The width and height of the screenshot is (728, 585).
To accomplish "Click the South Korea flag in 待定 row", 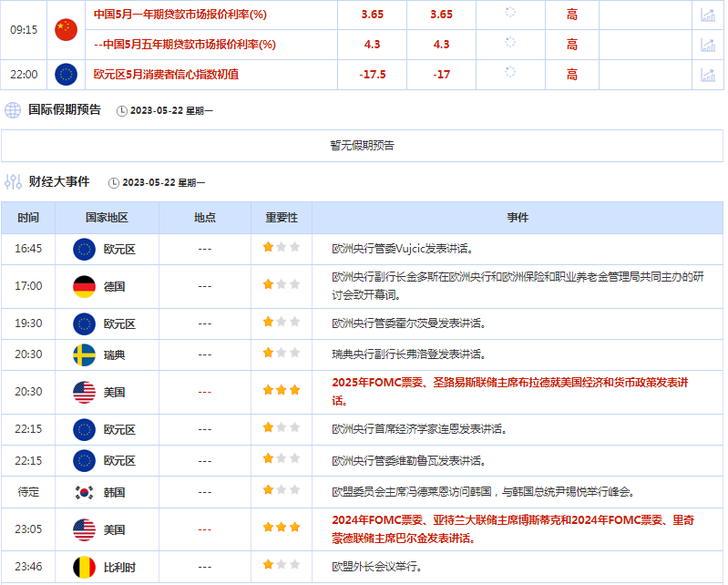I will point(84,492).
